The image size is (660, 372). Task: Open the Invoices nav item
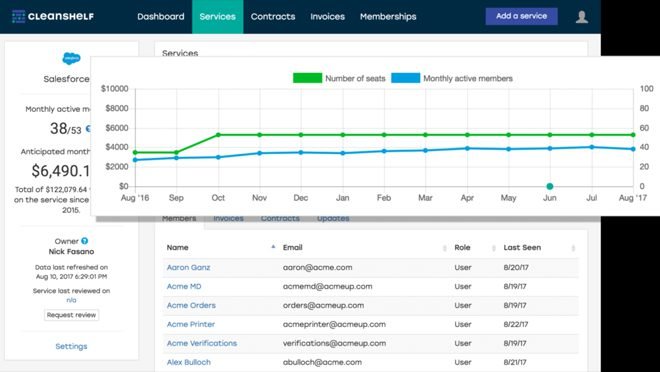327,17
